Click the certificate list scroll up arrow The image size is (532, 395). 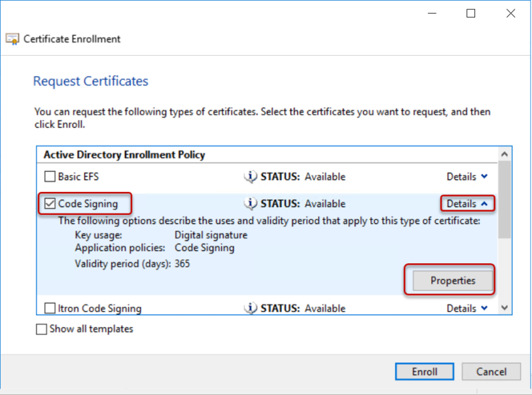coord(504,154)
